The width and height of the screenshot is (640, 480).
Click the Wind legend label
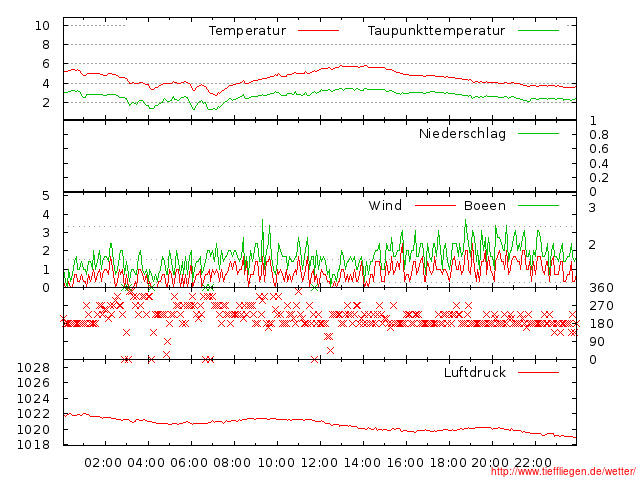pos(385,205)
